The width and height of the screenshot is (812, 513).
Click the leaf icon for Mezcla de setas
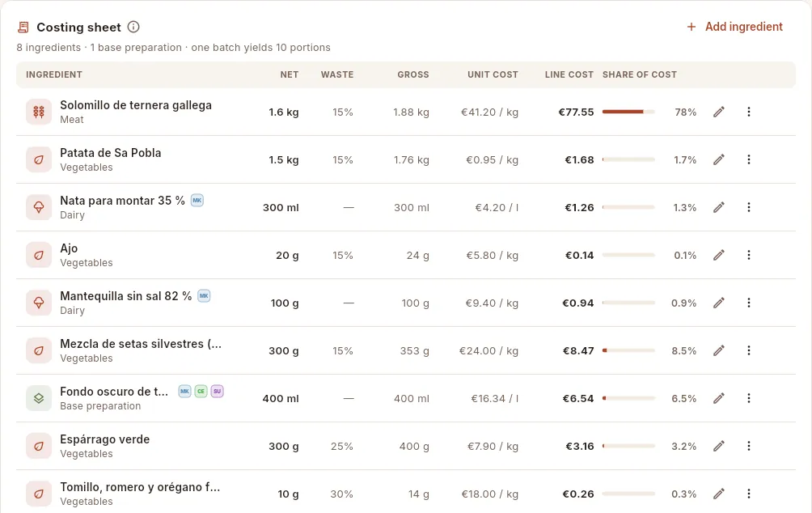point(39,351)
